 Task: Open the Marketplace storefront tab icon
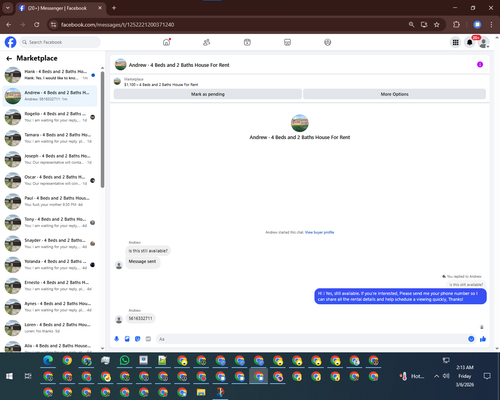tap(287, 42)
